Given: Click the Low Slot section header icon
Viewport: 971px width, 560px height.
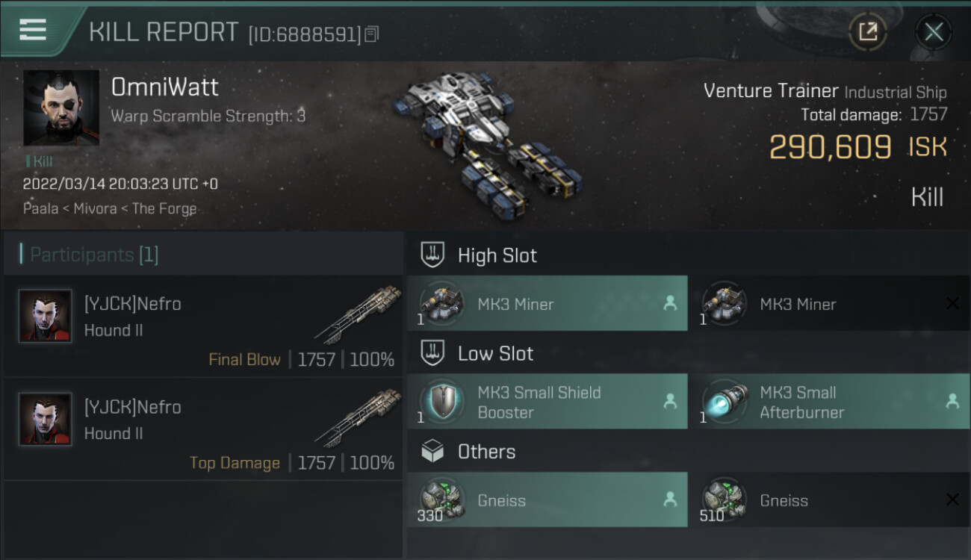Looking at the screenshot, I should [x=433, y=353].
